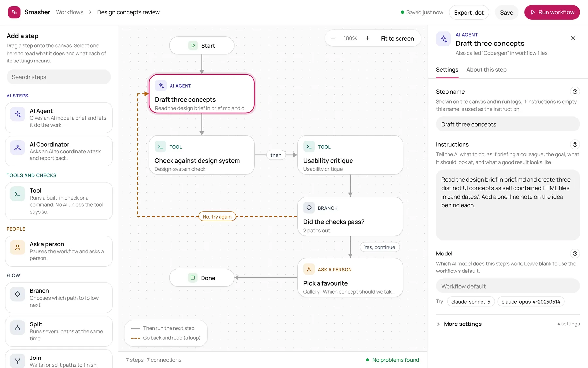Click the Instructions text area

point(508,205)
